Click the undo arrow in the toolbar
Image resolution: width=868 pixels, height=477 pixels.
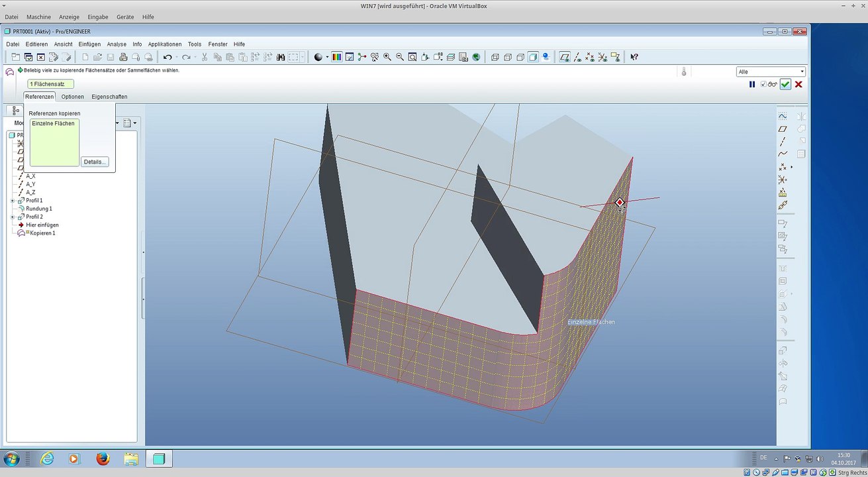168,58
